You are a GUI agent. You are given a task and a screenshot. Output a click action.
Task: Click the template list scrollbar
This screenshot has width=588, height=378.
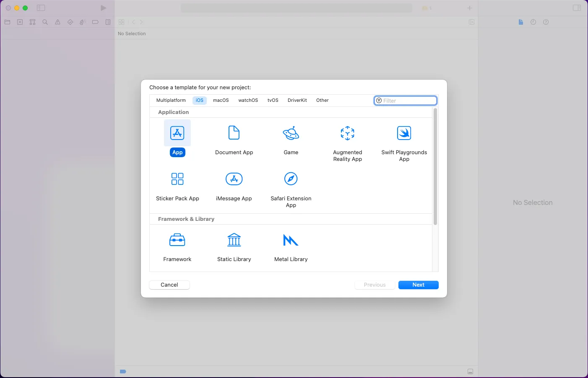435,166
